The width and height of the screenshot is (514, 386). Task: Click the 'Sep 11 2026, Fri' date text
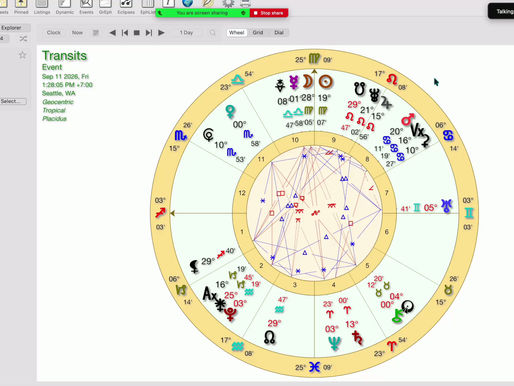[x=65, y=76]
